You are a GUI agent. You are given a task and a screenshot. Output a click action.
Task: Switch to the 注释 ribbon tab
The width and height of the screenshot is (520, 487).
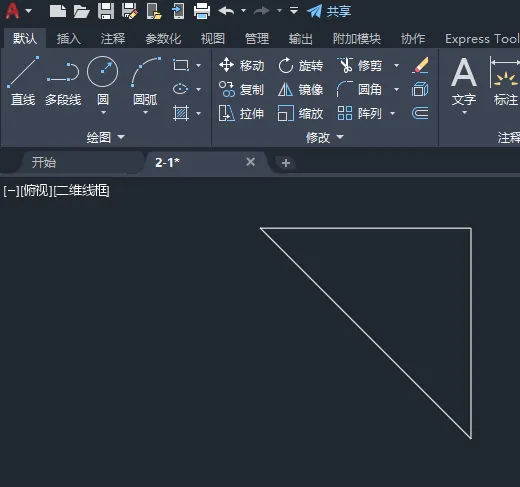pos(113,39)
